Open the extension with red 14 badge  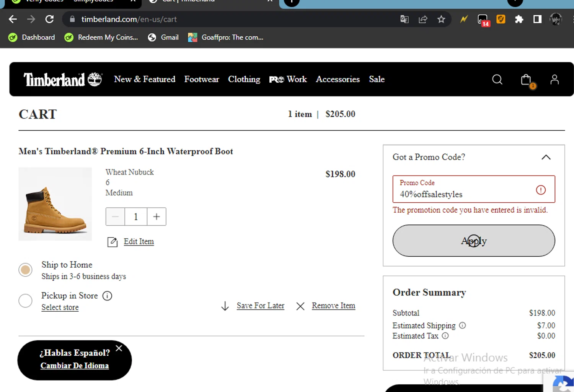(x=483, y=20)
